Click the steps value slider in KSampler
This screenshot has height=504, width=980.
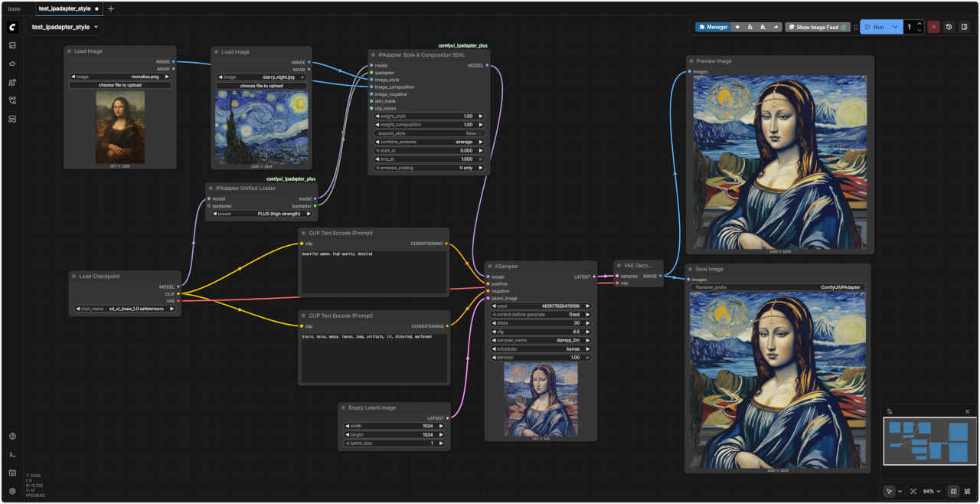click(x=541, y=322)
